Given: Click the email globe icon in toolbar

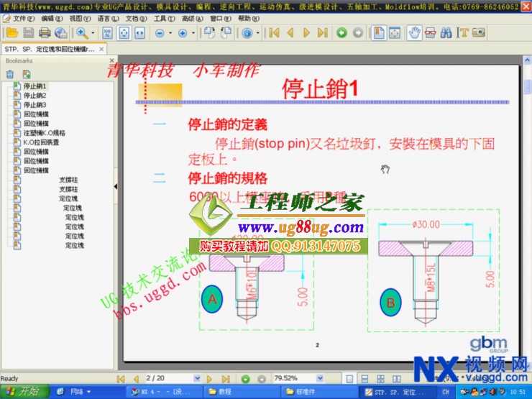Looking at the screenshot, I should [x=60, y=33].
